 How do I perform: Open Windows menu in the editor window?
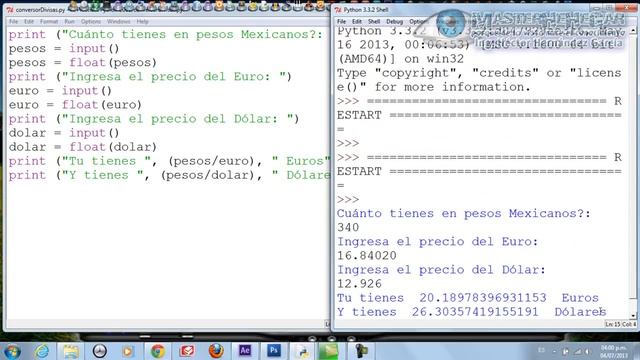pos(119,21)
